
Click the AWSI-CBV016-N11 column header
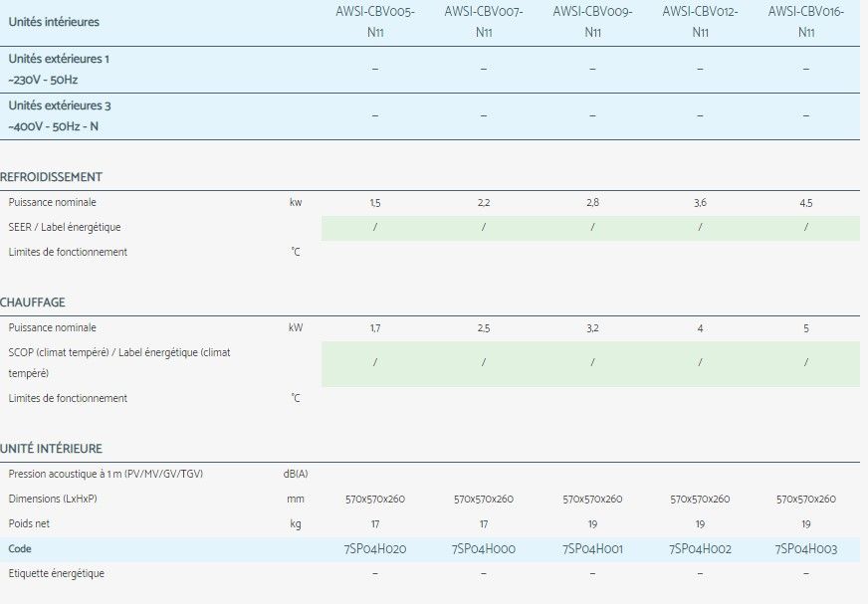point(806,21)
